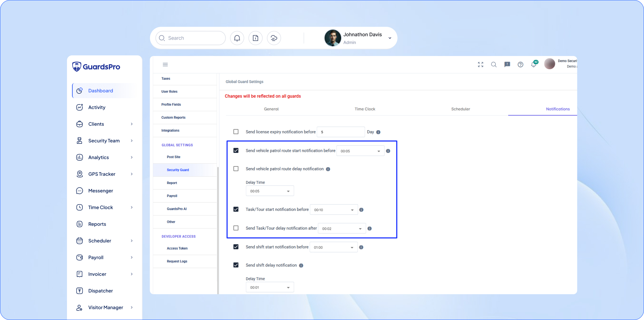Open shift Delay Time dropdown 00:01
Screen dimensions: 644x320
tap(270, 287)
